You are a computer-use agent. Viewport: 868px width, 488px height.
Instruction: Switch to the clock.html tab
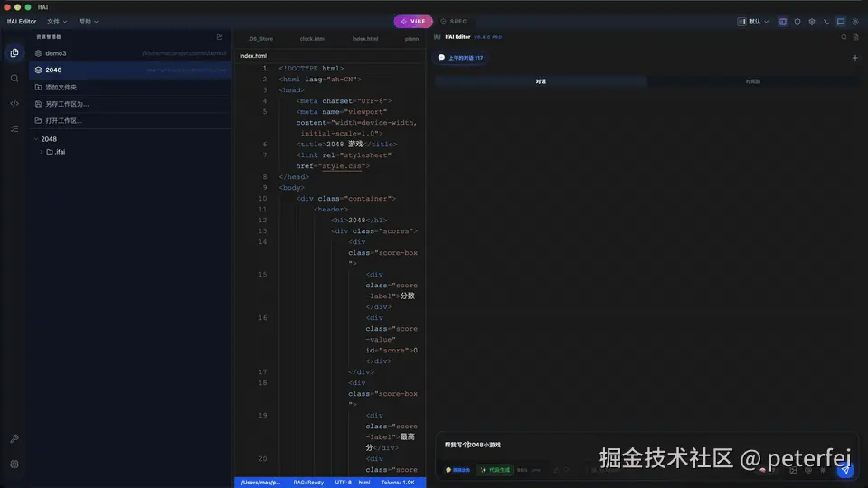[x=312, y=39]
